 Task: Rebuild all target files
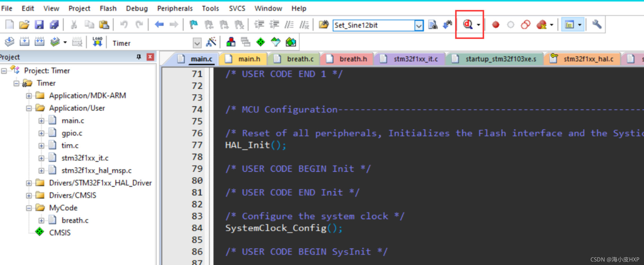40,42
